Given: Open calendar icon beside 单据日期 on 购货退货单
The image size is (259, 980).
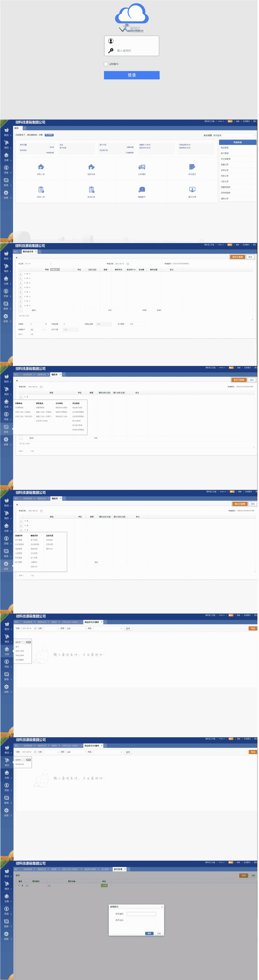Looking at the screenshot, I should [128, 264].
